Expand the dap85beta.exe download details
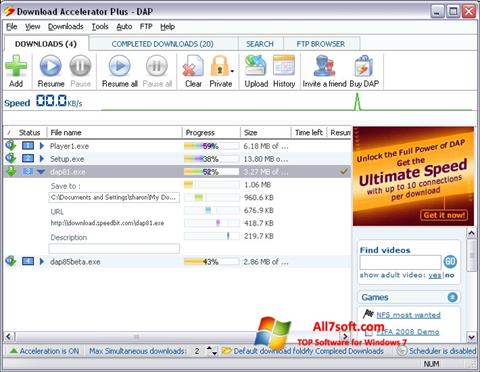The image size is (480, 372). [x=42, y=261]
